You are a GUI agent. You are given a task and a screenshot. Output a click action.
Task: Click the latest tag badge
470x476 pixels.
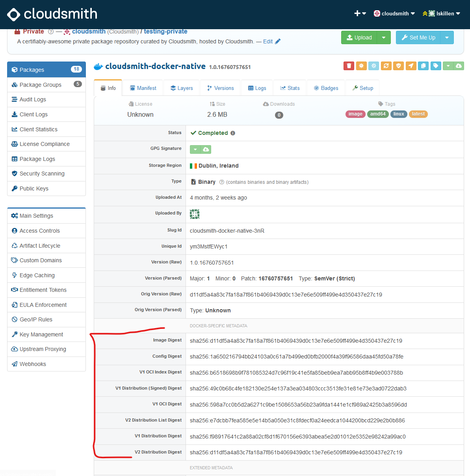coord(418,114)
